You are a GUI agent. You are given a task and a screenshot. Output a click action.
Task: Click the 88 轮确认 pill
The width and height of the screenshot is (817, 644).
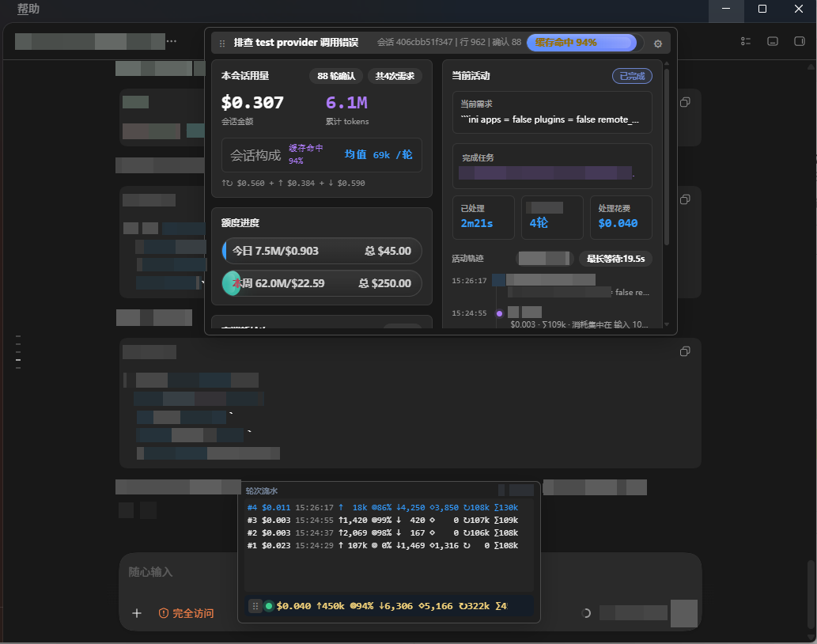[x=336, y=76]
